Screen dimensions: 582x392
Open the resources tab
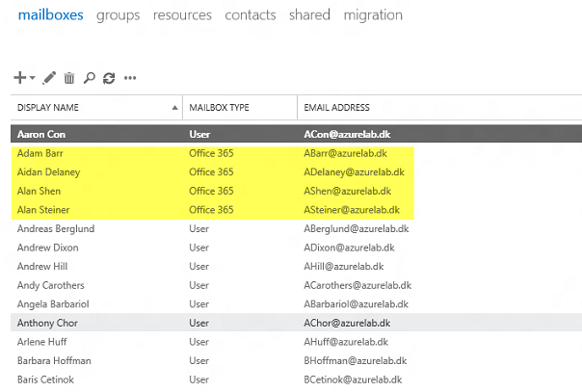pos(182,15)
